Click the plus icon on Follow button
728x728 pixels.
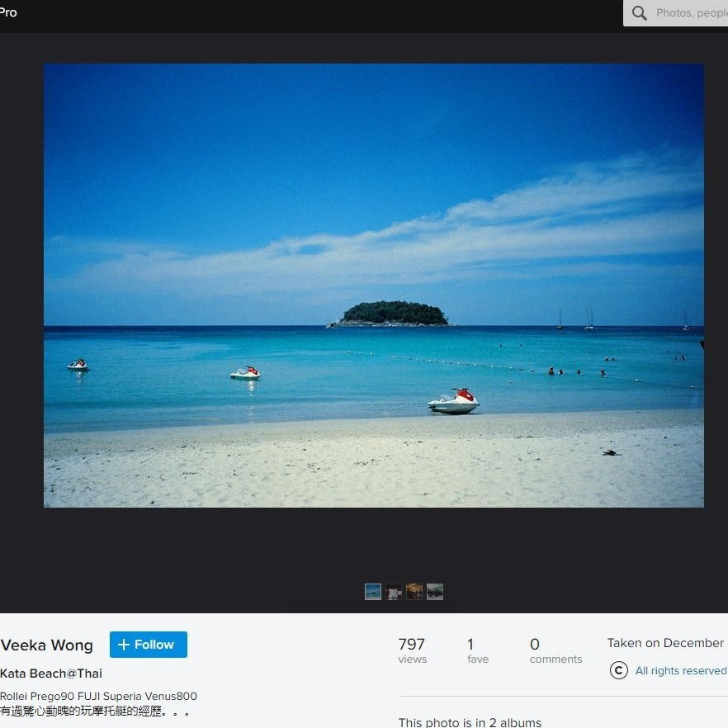tap(124, 645)
